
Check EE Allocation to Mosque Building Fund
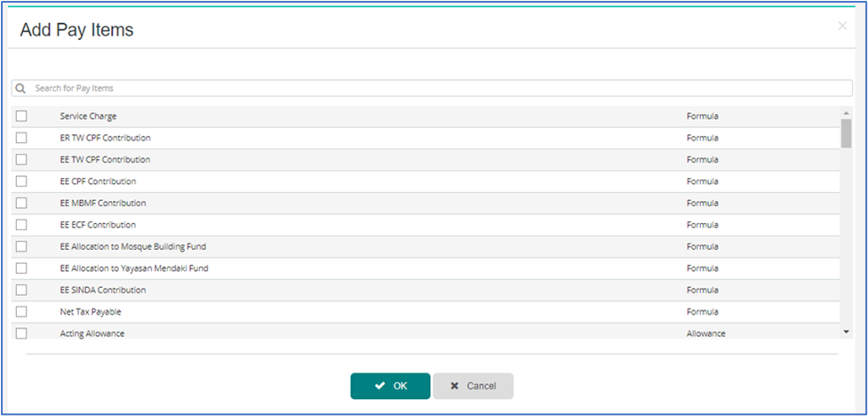click(x=21, y=246)
